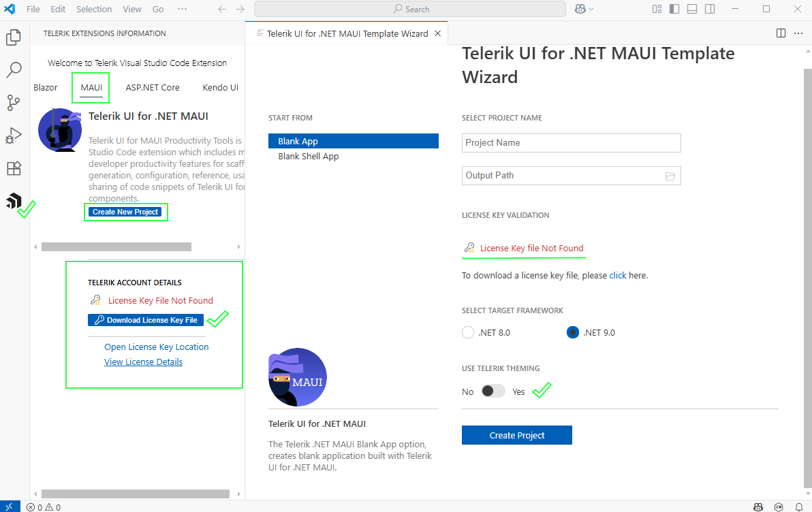Open the Search view
The width and height of the screenshot is (812, 512).
[14, 70]
